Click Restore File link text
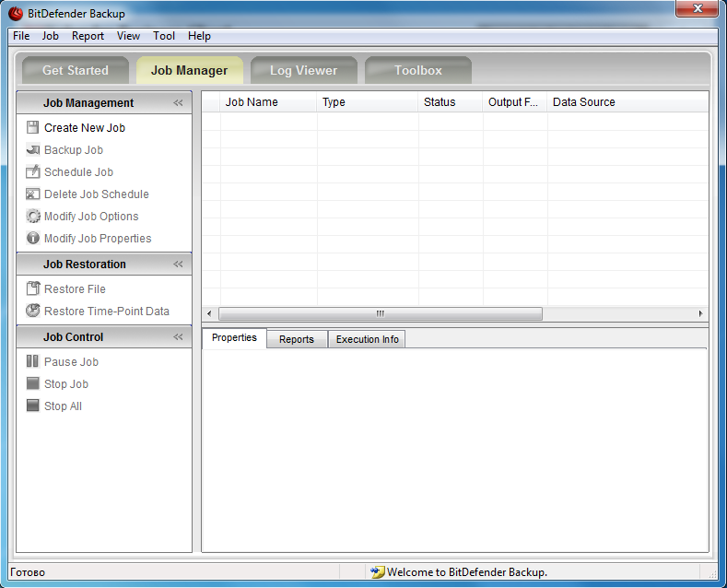This screenshot has height=588, width=727. [76, 288]
